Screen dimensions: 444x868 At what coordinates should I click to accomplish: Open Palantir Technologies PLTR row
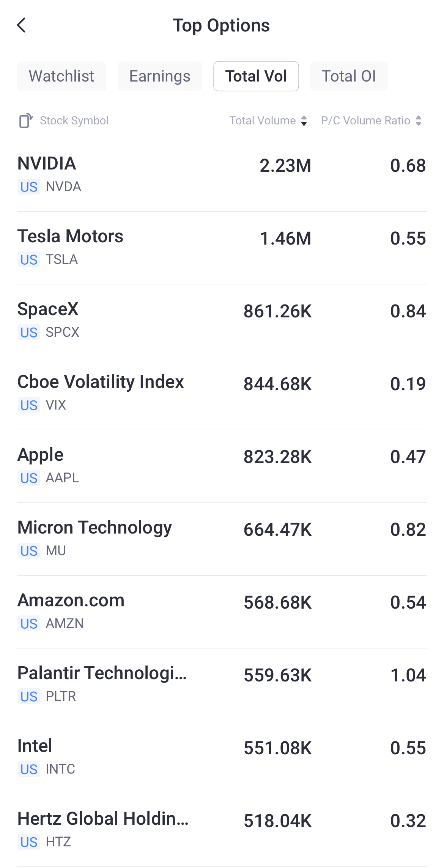[x=222, y=685]
